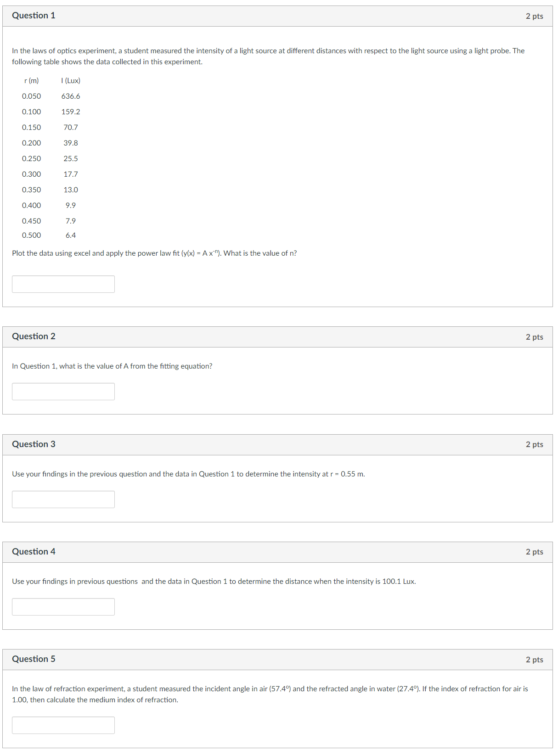
Task: Select the "Question 3" heading
Action: tap(34, 444)
